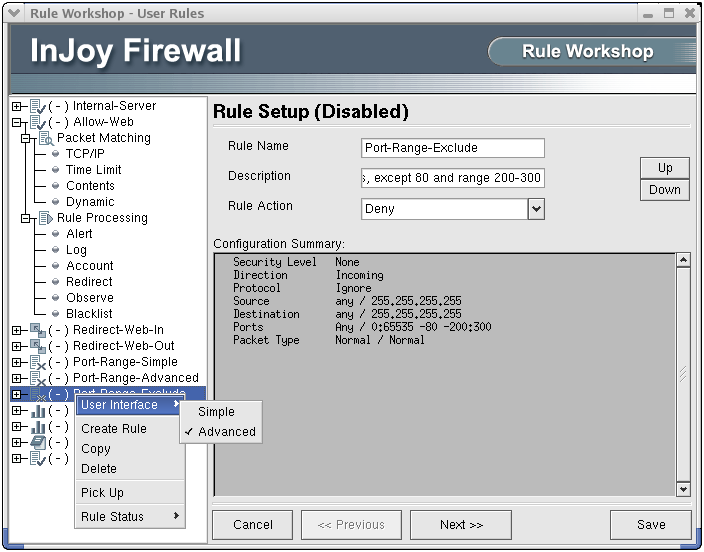Expand the Port-Range-Simple rule
Image resolution: width=704 pixels, height=552 pixels.
pos(17,362)
